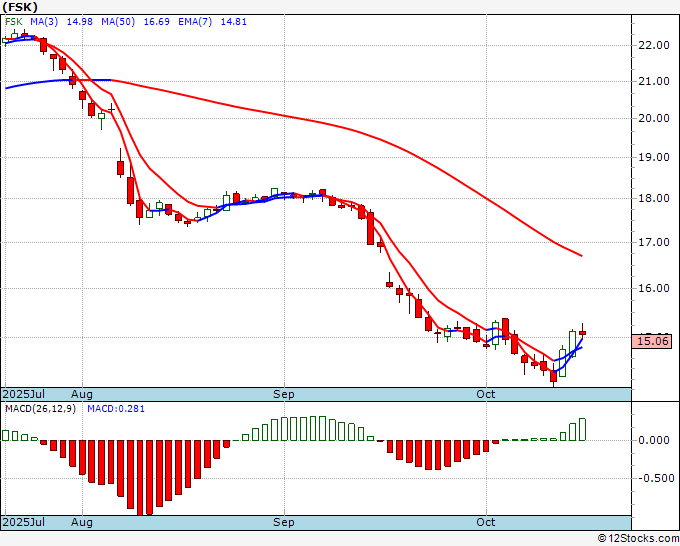Click the EMA(7) value 14.81
Screen dimensions: 680x546
point(234,22)
